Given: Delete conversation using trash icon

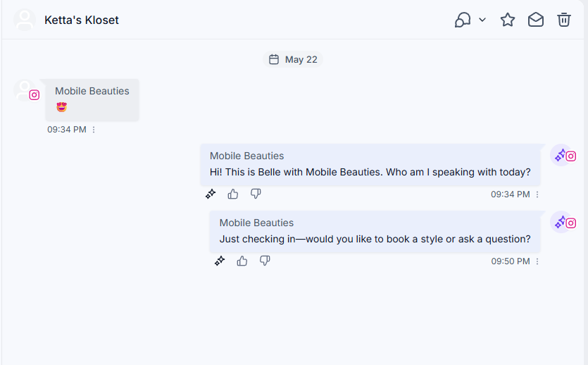Looking at the screenshot, I should click(x=563, y=20).
